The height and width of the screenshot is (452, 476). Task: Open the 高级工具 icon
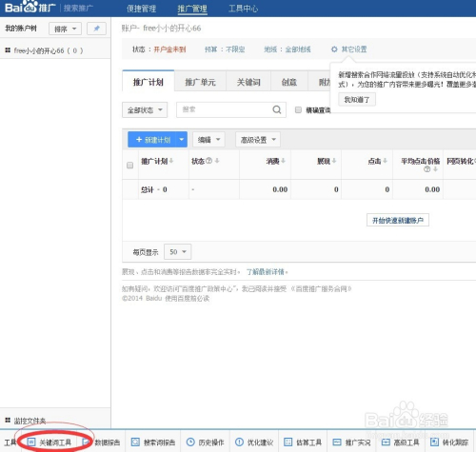tap(386, 442)
